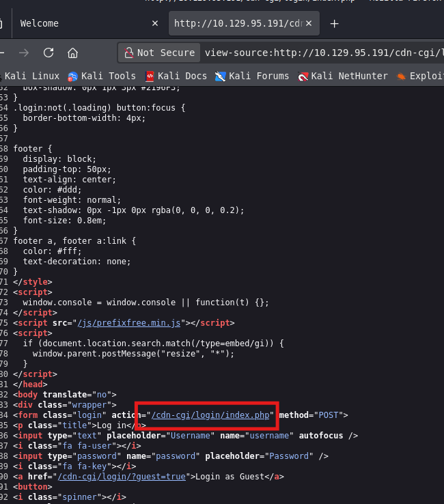Viewport: 444px width, 504px height.
Task: Close the Welcome tab
Action: tap(155, 23)
